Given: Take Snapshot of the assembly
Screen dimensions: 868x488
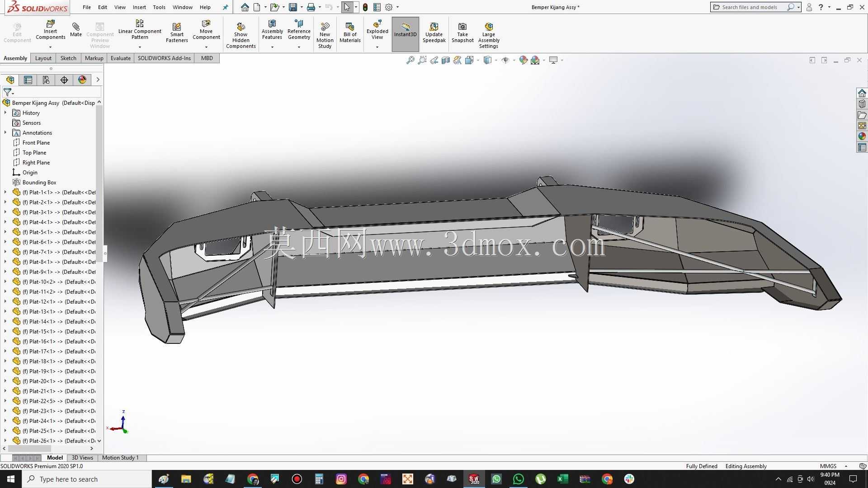Looking at the screenshot, I should tap(462, 33).
